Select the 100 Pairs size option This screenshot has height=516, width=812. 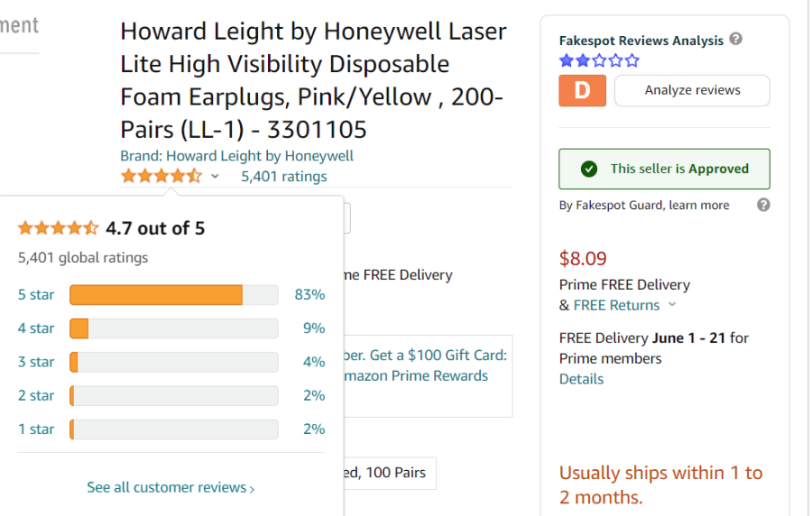(x=390, y=473)
